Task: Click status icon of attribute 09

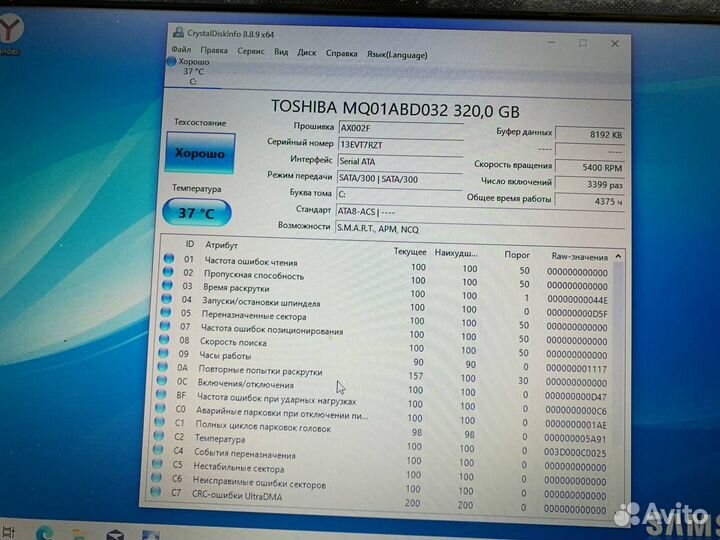Action: (x=163, y=353)
